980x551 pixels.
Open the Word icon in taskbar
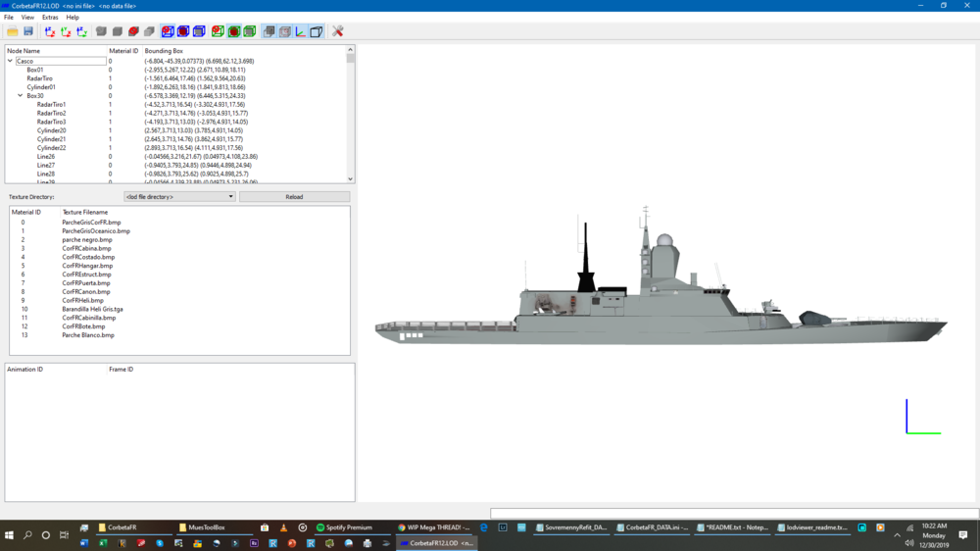tap(83, 543)
